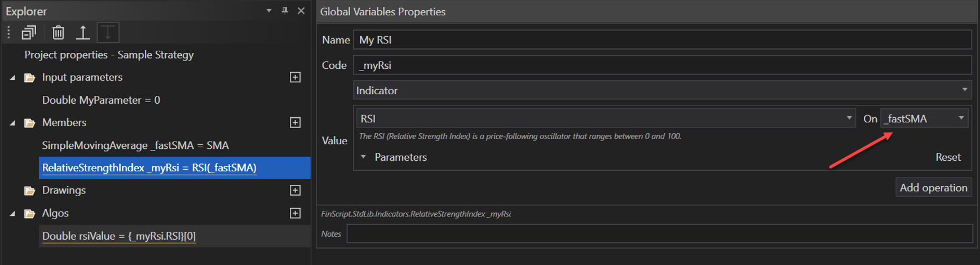Add a new input parameter with plus icon
The image size is (980, 265).
(x=295, y=77)
